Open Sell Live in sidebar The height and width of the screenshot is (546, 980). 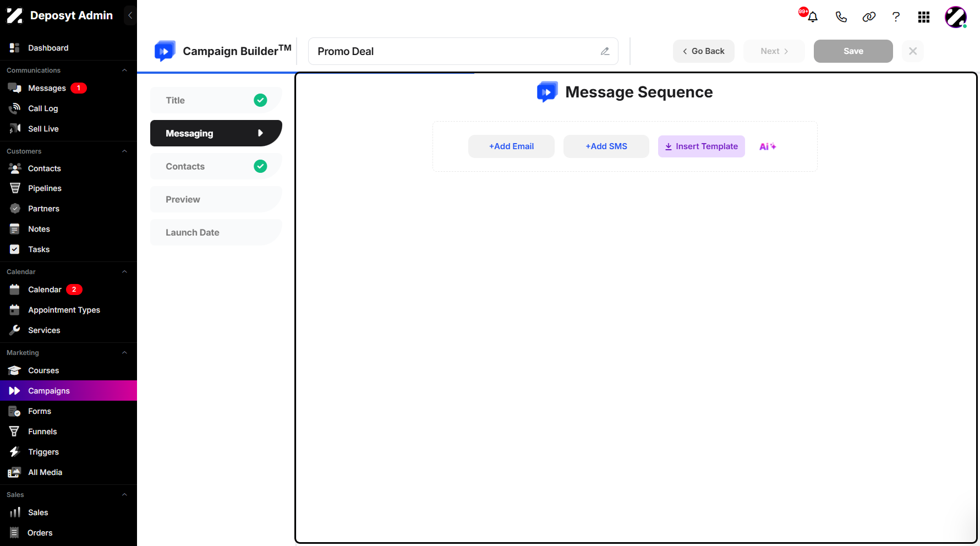68,129
